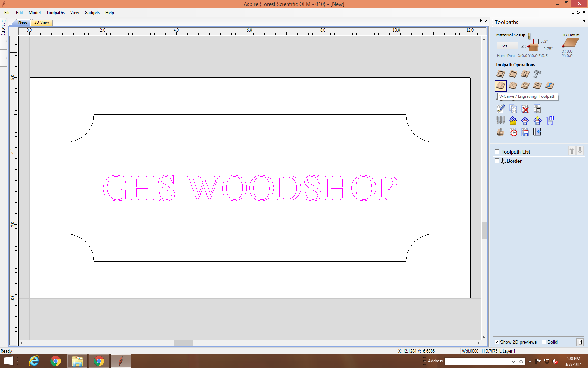Open the Prism Carving toolpath tool
The height and width of the screenshot is (368, 588).
pyautogui.click(x=537, y=86)
